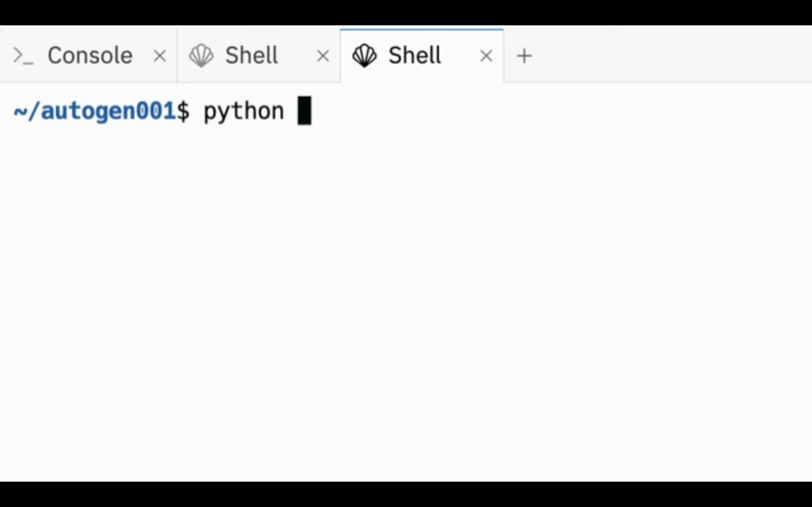Image resolution: width=812 pixels, height=507 pixels.
Task: Click the Console prompt icon
Action: pyautogui.click(x=23, y=56)
